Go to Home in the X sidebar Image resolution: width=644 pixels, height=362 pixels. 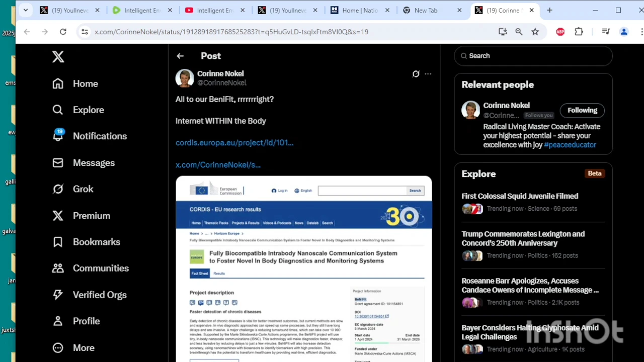[75, 83]
